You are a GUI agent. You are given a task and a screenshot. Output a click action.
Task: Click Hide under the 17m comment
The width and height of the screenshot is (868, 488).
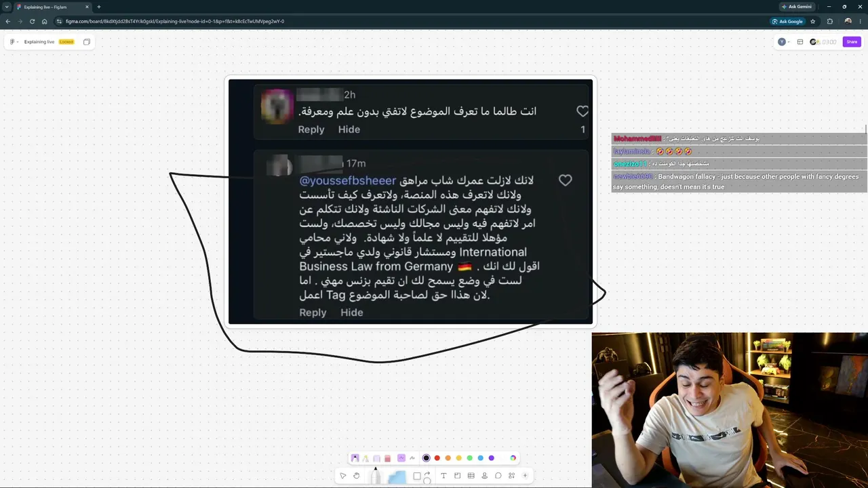click(x=352, y=312)
